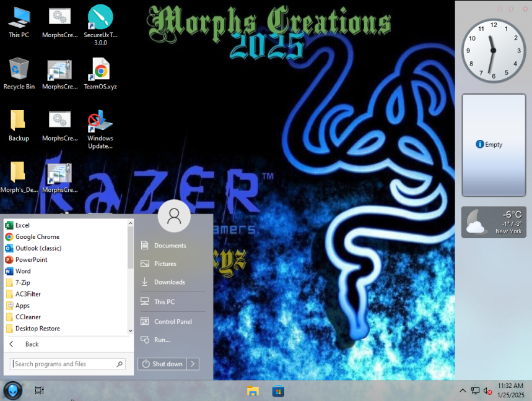Screen dimensions: 532x401
Task: Open Windows Update... desktop shortcut
Action: pyautogui.click(x=100, y=129)
